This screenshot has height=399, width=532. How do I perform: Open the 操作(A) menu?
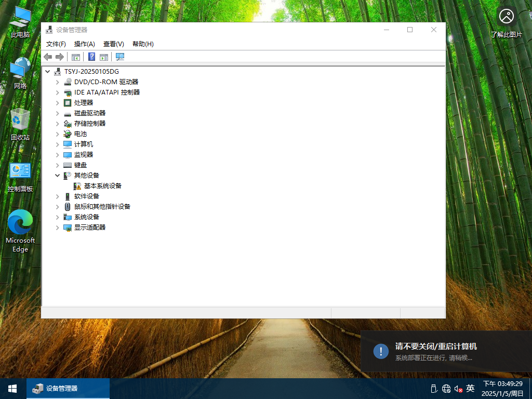pyautogui.click(x=85, y=44)
